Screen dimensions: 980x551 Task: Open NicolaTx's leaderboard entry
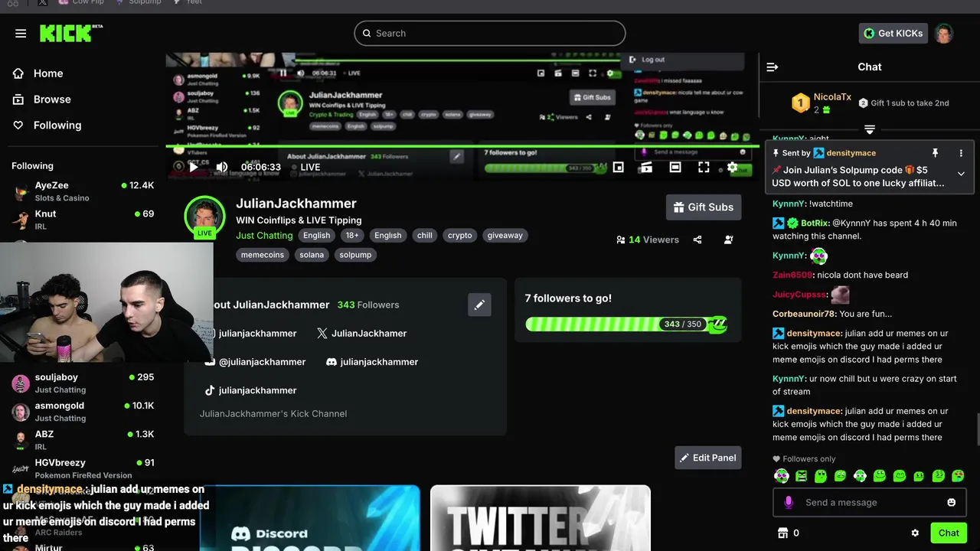(822, 103)
